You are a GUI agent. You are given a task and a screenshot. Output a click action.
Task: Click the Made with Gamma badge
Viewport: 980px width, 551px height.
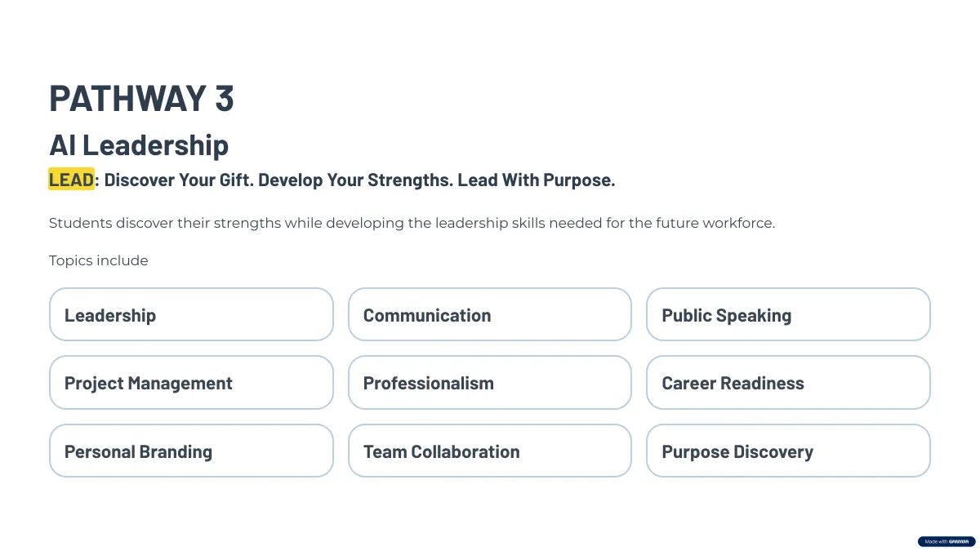947,541
